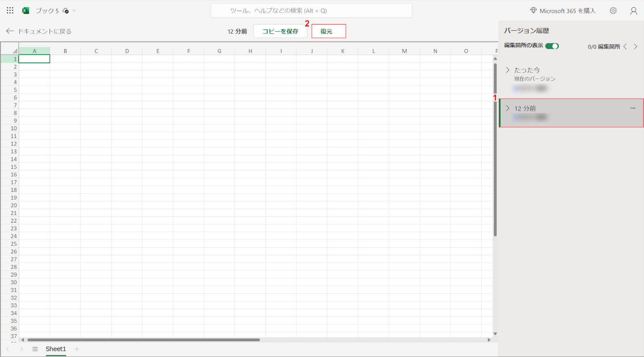The image size is (644, 357).
Task: Click cell A1
Action: [34, 58]
